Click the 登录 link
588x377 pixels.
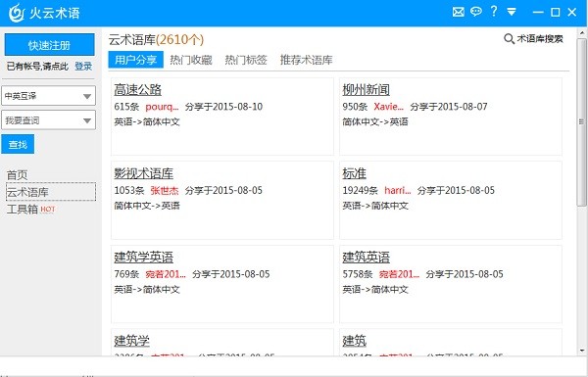tap(83, 67)
